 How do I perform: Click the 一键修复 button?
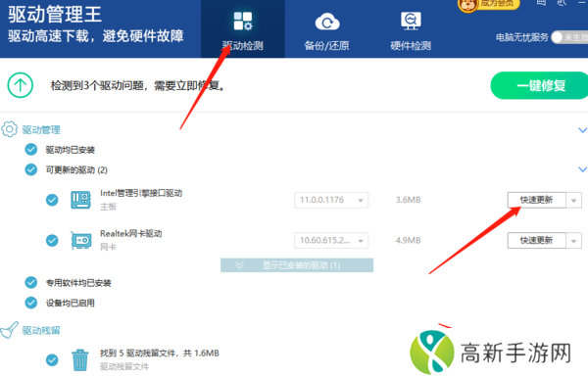pos(540,86)
